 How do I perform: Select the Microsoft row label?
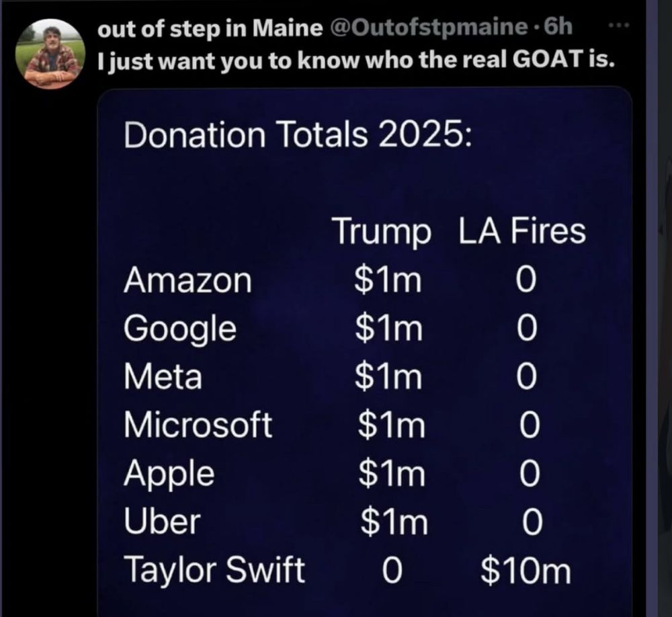click(198, 425)
